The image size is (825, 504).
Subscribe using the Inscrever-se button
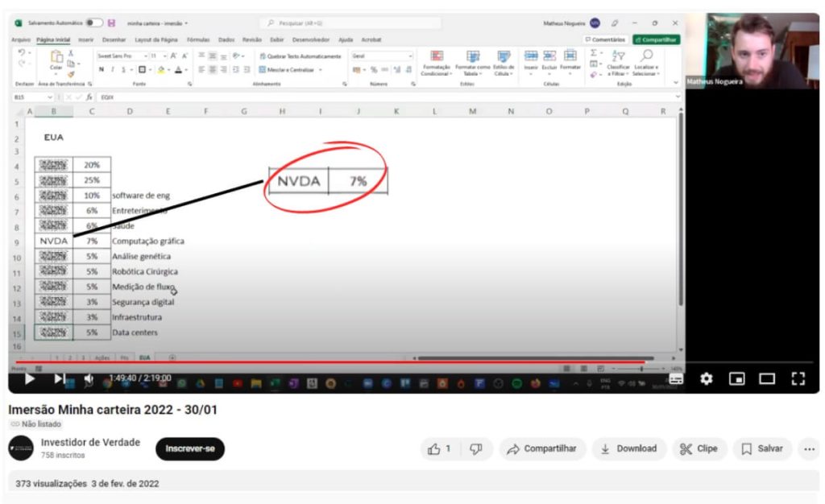(x=190, y=448)
